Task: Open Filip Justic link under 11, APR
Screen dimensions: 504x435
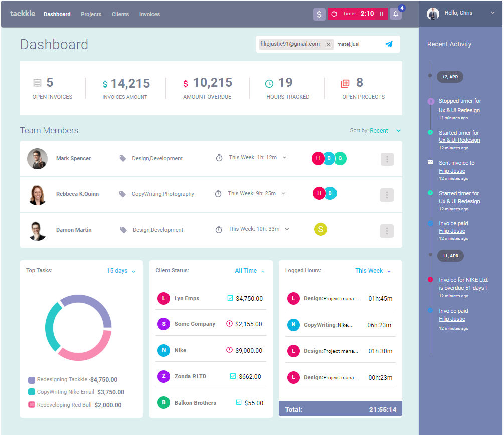Action: point(452,319)
